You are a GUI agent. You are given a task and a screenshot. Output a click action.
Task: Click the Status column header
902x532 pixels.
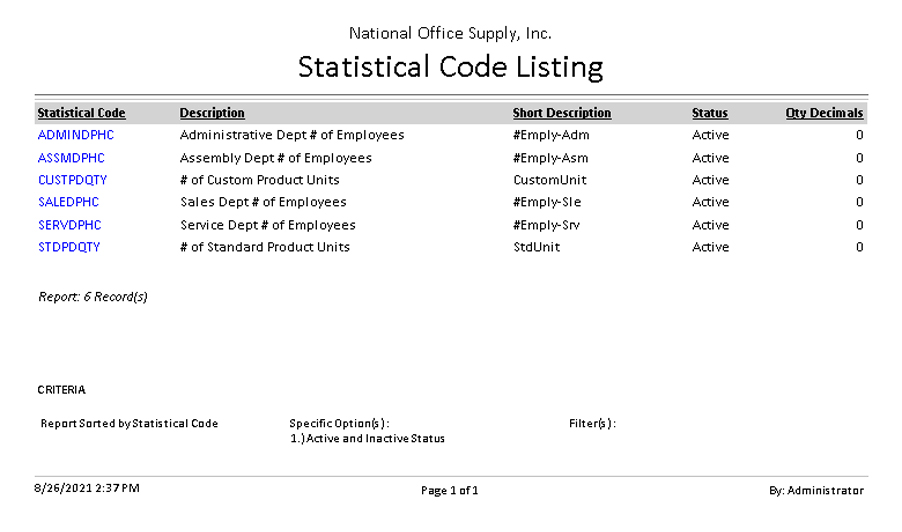point(709,113)
